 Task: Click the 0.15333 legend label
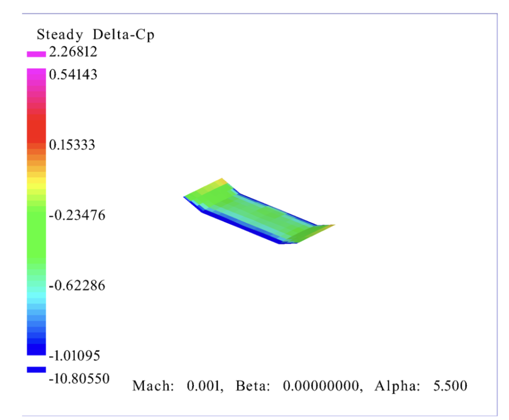click(73, 145)
